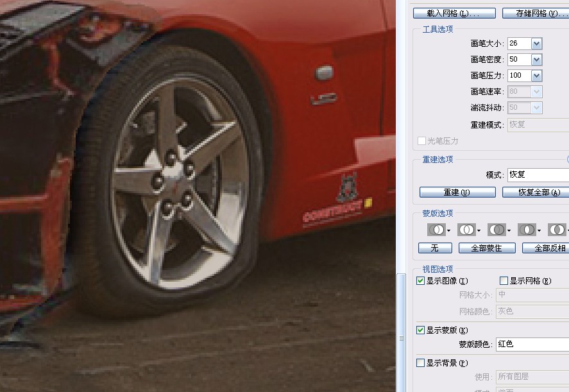Image resolution: width=569 pixels, height=392 pixels.
Task: Uncheck the 显示蒙版(K) show mask checkbox
Action: click(421, 330)
